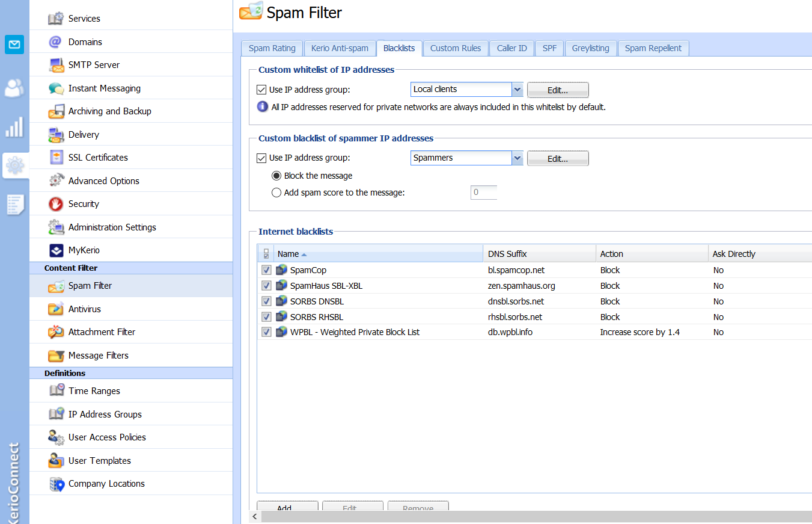
Task: Click the Domains @ icon
Action: point(56,42)
